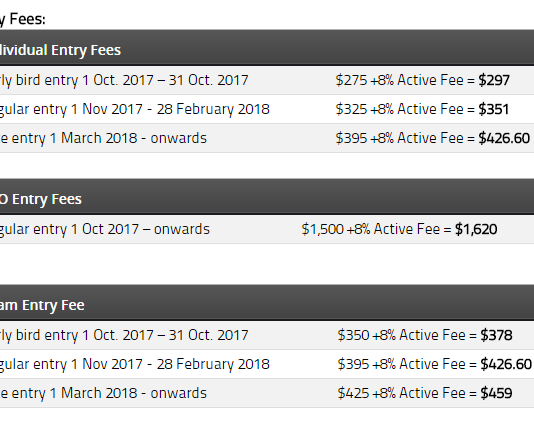Select Late entry March 2018 individual row
The image size is (534, 421).
pos(267,138)
